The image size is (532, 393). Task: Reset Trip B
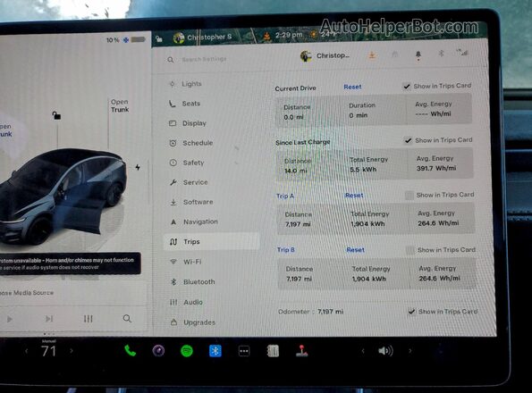click(x=355, y=250)
